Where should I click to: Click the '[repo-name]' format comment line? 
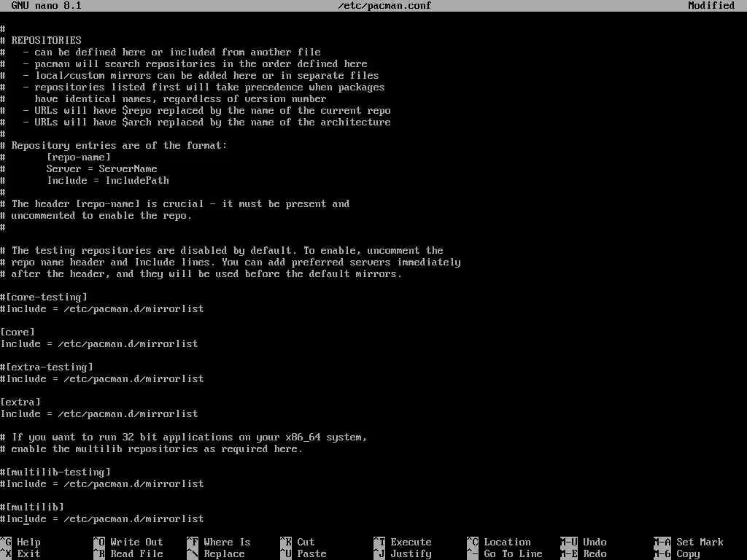(55, 157)
